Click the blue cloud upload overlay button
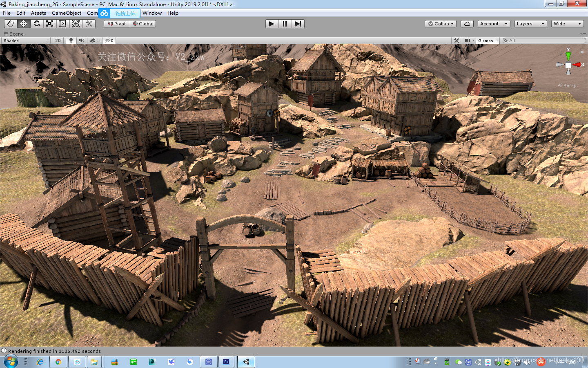 119,13
